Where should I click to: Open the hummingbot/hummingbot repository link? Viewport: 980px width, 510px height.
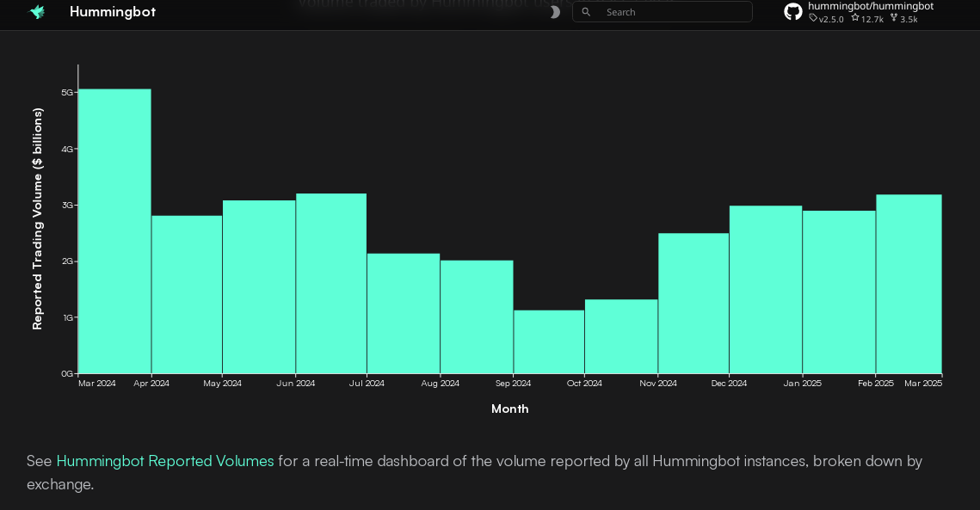pos(870,6)
